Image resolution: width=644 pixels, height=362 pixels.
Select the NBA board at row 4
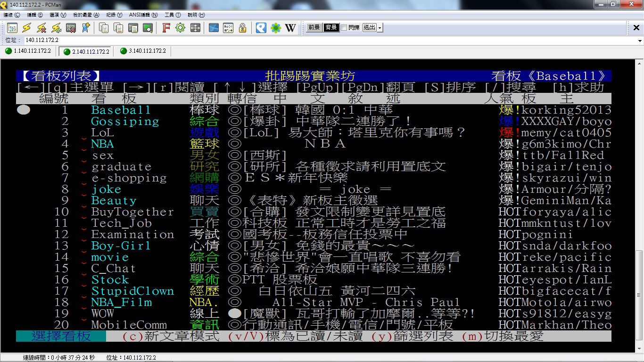pos(314,144)
